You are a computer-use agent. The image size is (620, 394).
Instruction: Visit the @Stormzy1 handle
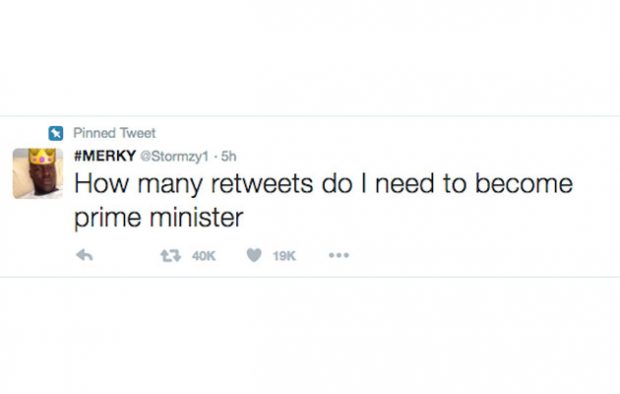[174, 157]
